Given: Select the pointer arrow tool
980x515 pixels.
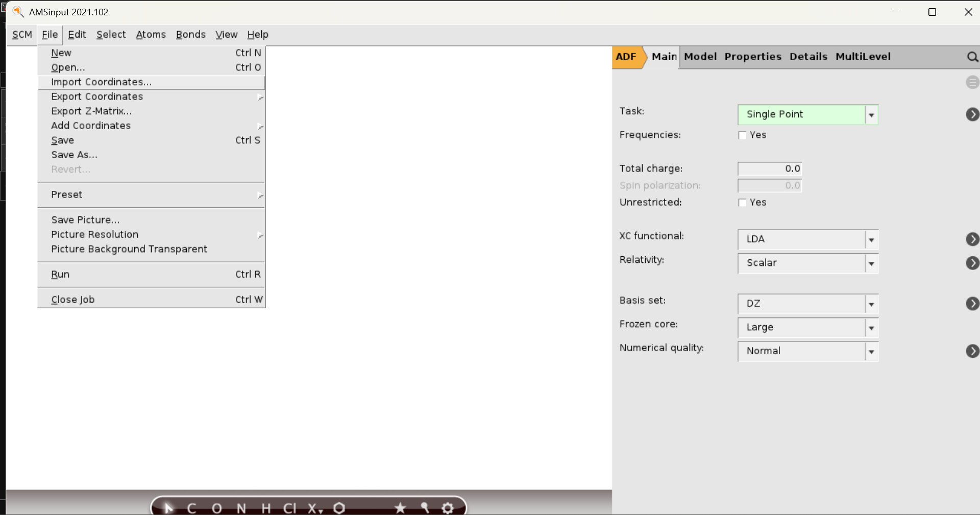Looking at the screenshot, I should [169, 508].
